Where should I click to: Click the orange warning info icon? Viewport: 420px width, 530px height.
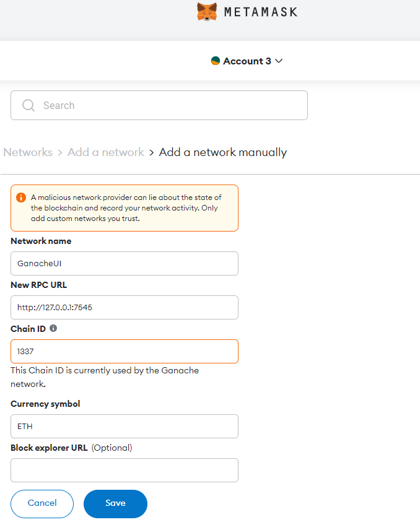[x=21, y=198]
